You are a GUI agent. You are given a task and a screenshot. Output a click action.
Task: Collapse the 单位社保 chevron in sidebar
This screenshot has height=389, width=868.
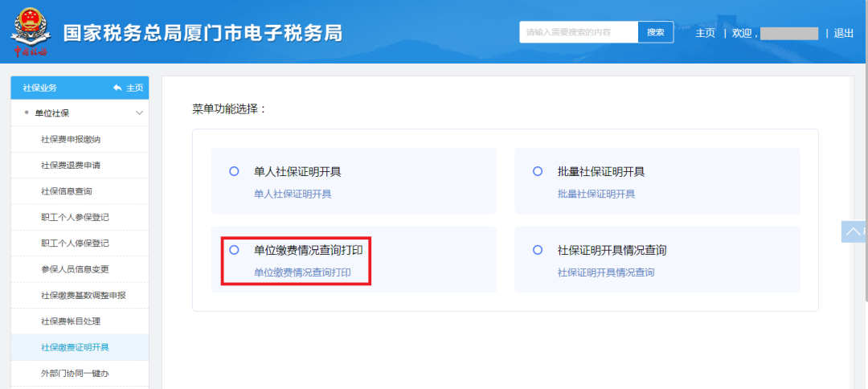[140, 113]
